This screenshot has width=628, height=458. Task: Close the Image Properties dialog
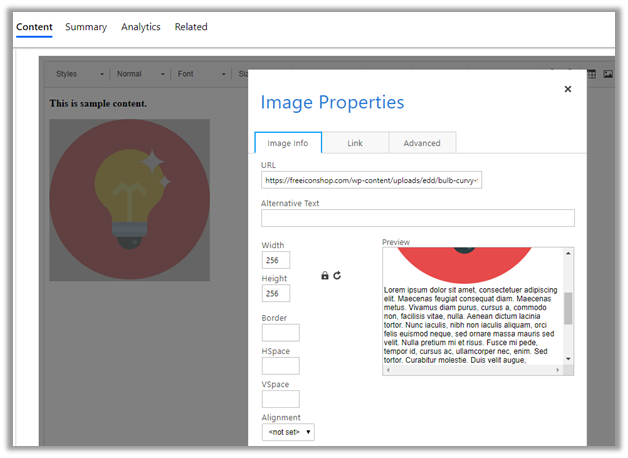[x=568, y=89]
